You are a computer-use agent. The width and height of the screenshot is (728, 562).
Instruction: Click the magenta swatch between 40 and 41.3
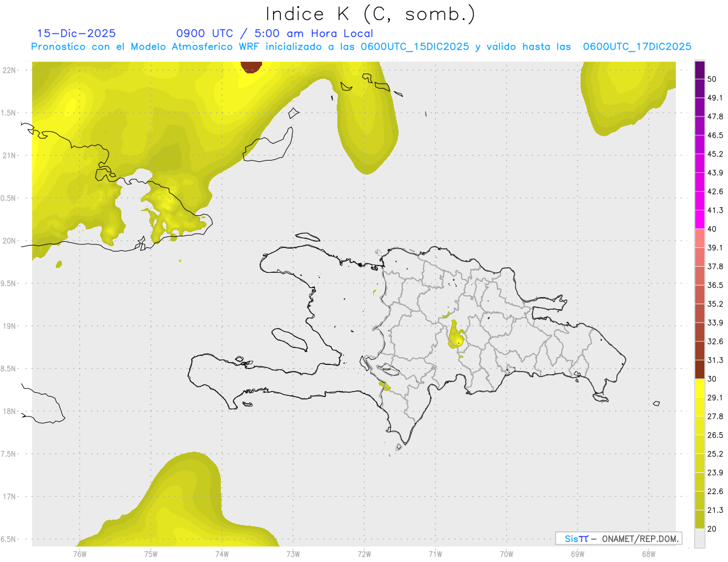pyautogui.click(x=700, y=219)
